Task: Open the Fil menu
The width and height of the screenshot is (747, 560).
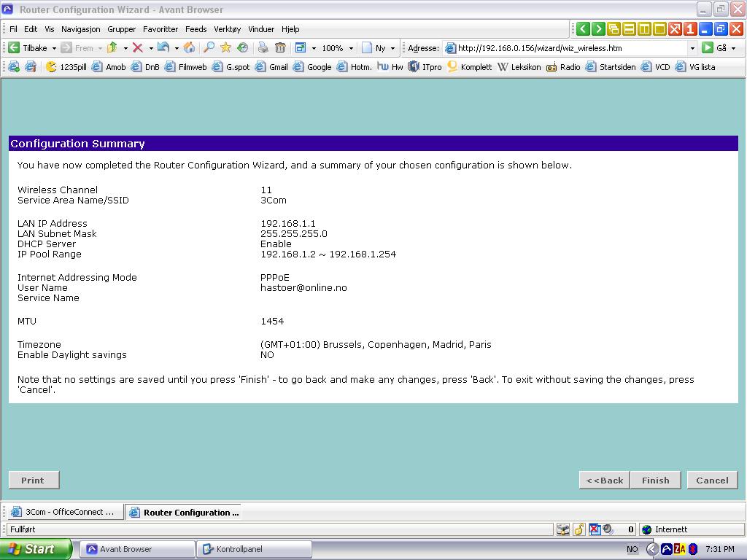Action: click(13, 29)
